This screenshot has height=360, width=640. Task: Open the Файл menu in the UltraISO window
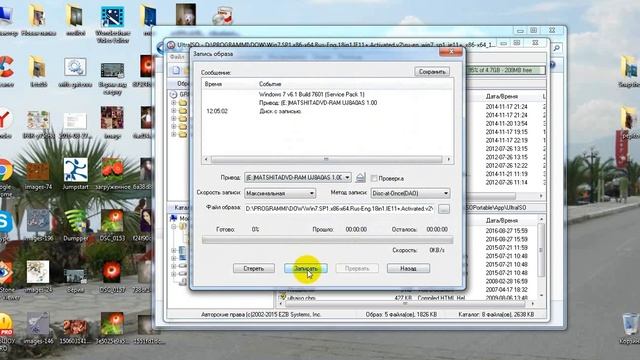point(177,57)
